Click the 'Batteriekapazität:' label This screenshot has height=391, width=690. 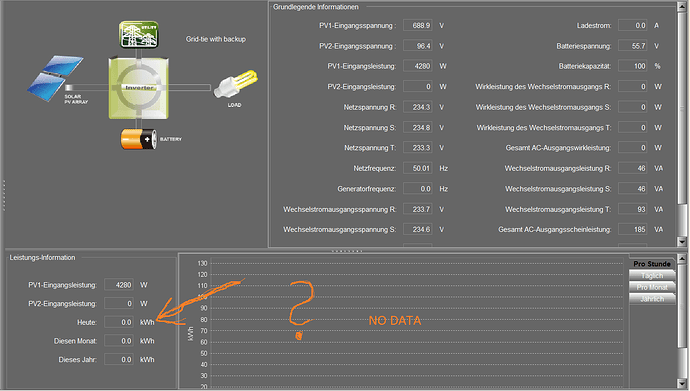point(585,66)
